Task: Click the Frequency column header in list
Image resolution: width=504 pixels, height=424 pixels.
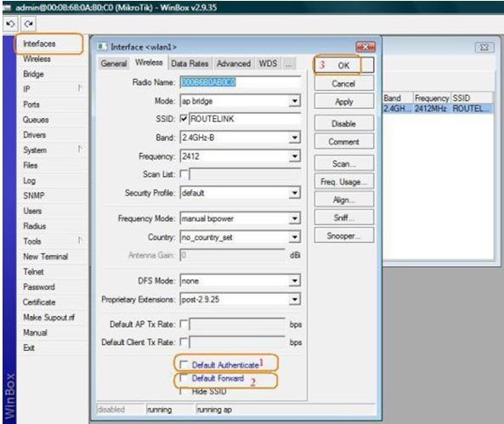Action: (432, 98)
